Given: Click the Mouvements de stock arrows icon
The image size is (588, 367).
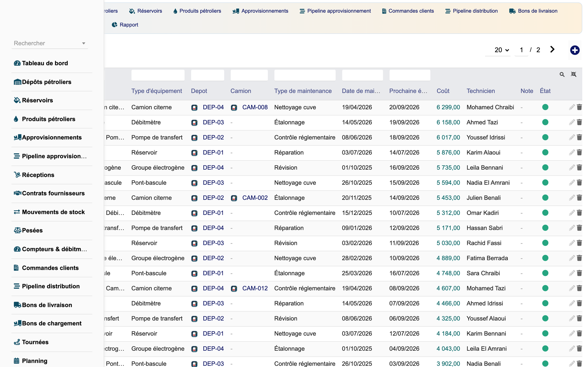Looking at the screenshot, I should (x=17, y=212).
